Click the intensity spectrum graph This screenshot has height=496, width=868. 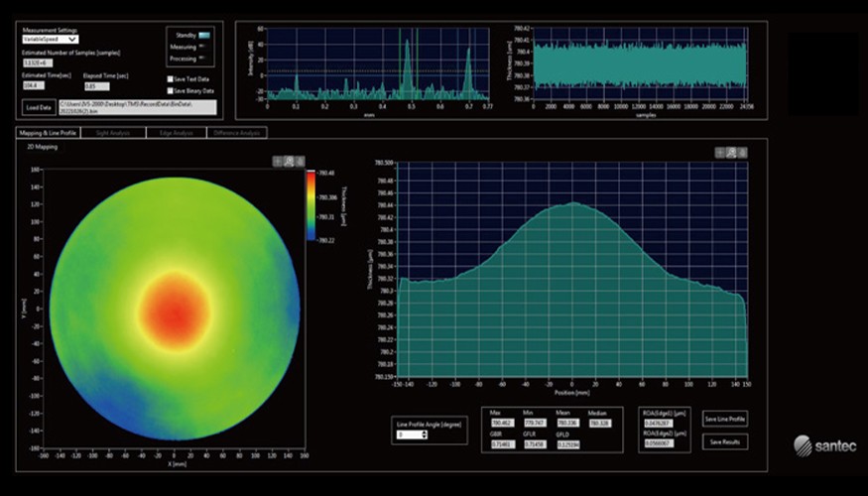tap(378, 63)
